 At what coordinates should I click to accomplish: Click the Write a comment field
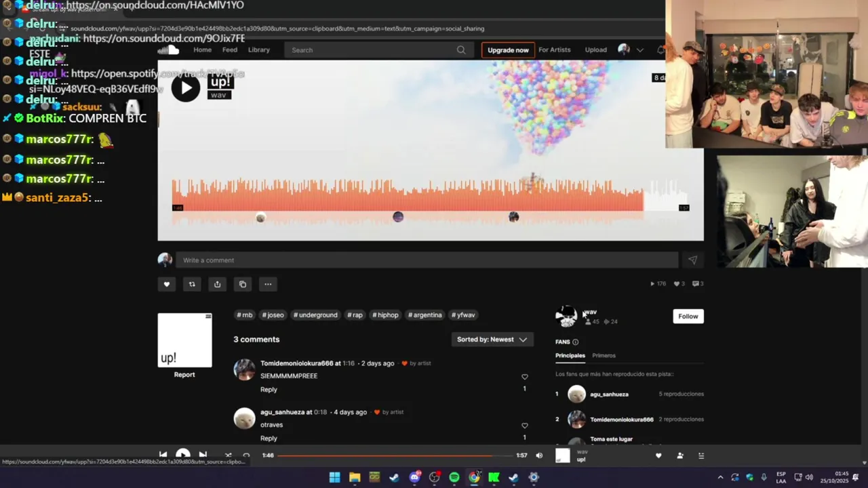tap(427, 260)
